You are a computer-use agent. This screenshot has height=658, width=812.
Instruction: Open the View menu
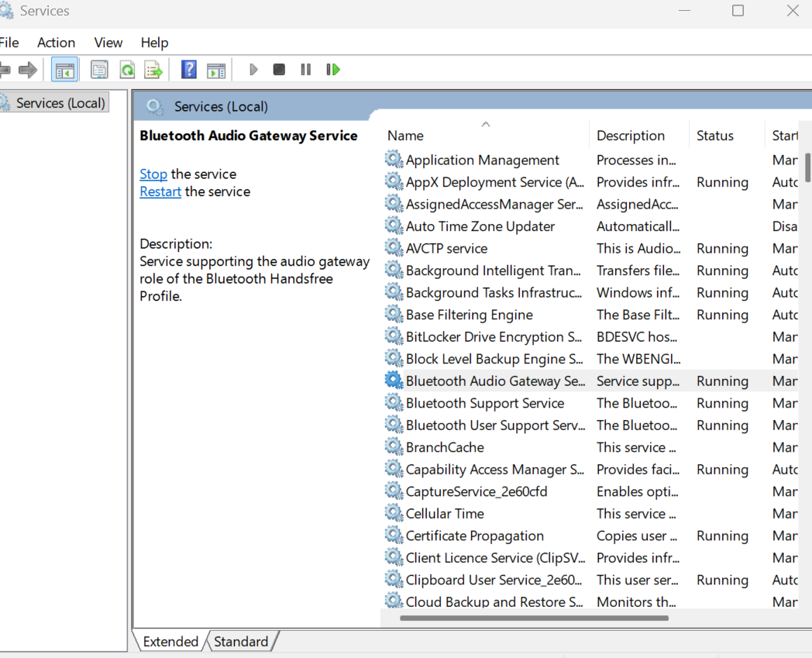pos(108,43)
